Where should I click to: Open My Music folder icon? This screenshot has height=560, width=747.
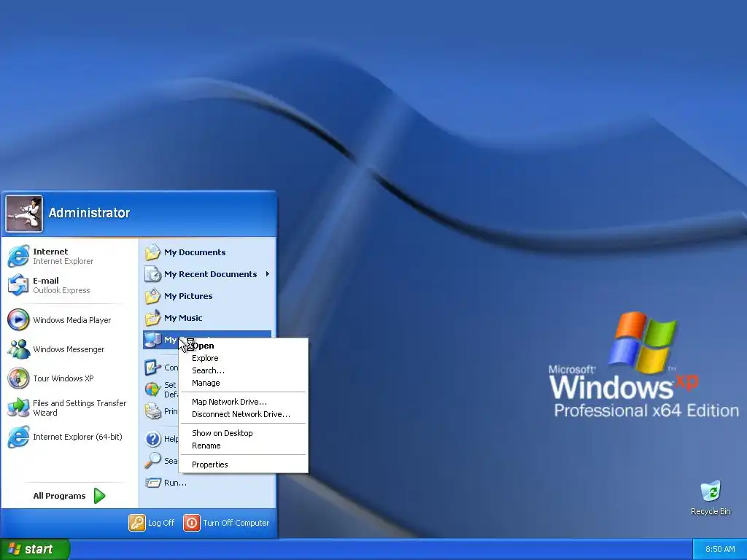coord(153,318)
